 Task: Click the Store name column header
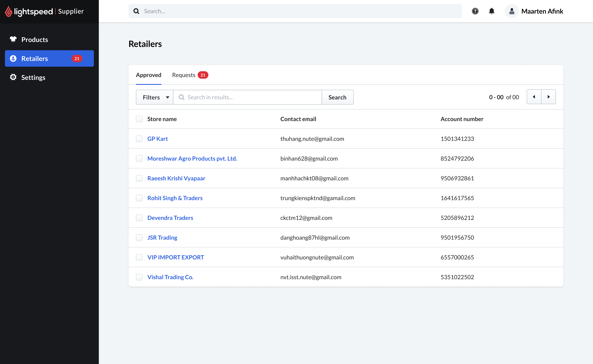point(162,119)
